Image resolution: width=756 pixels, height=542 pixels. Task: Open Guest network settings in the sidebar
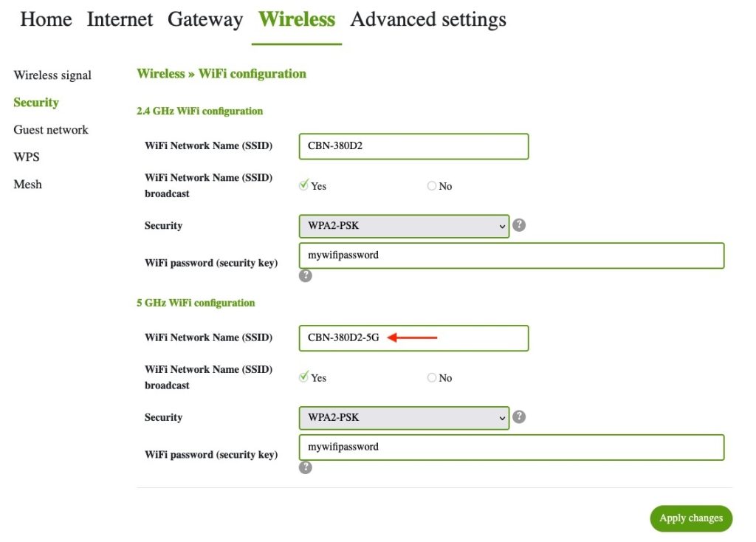click(51, 130)
